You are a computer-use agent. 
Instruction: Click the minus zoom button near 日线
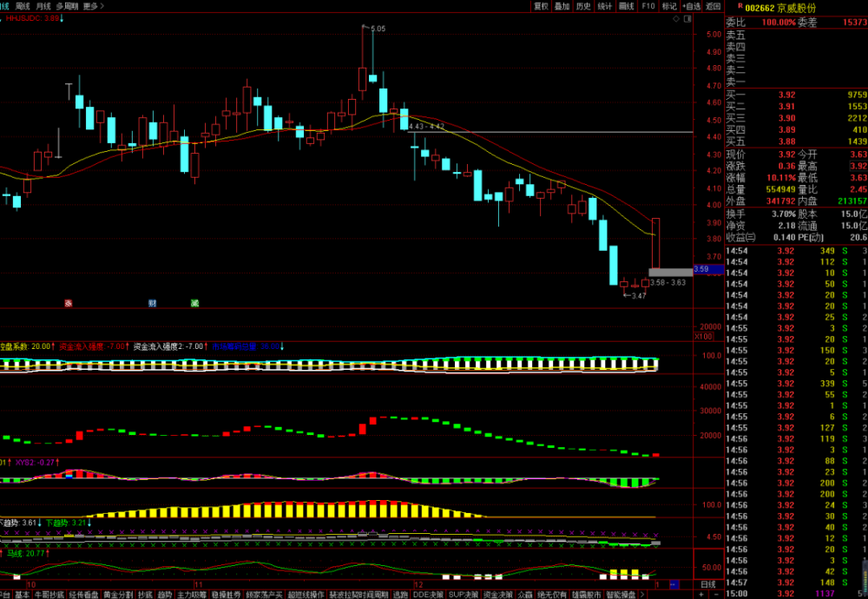716,595
